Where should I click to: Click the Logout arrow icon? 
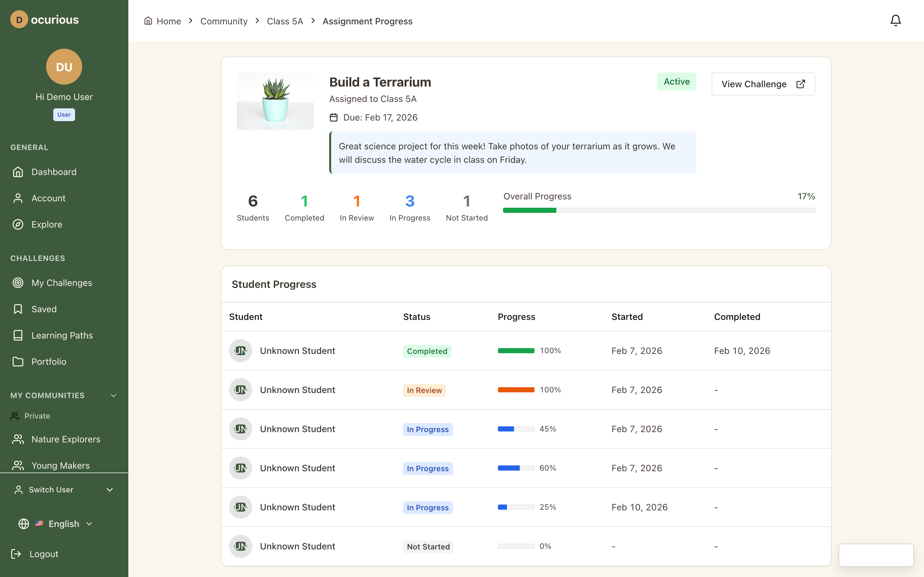tap(16, 554)
